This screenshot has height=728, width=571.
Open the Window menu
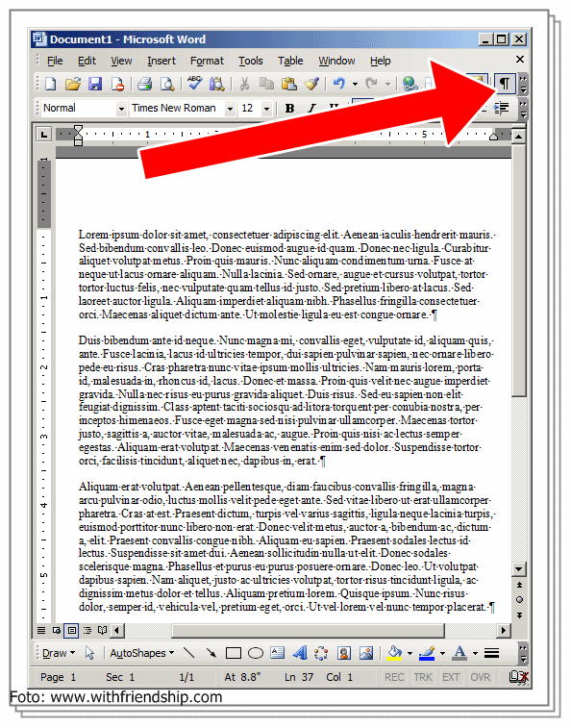coord(336,61)
